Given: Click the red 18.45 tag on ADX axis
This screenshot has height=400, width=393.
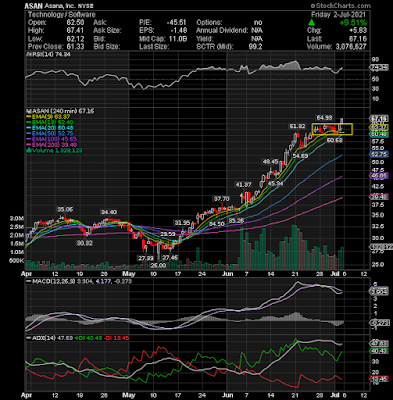Looking at the screenshot, I should tap(379, 379).
